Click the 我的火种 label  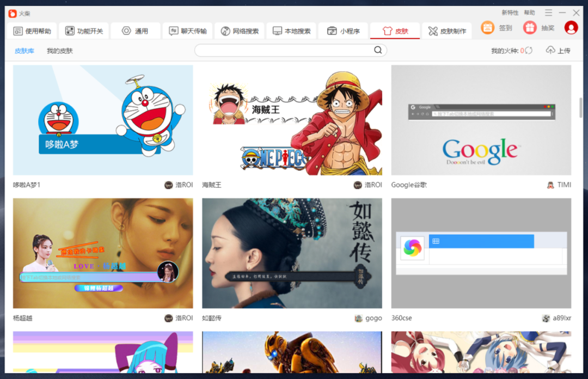click(505, 51)
